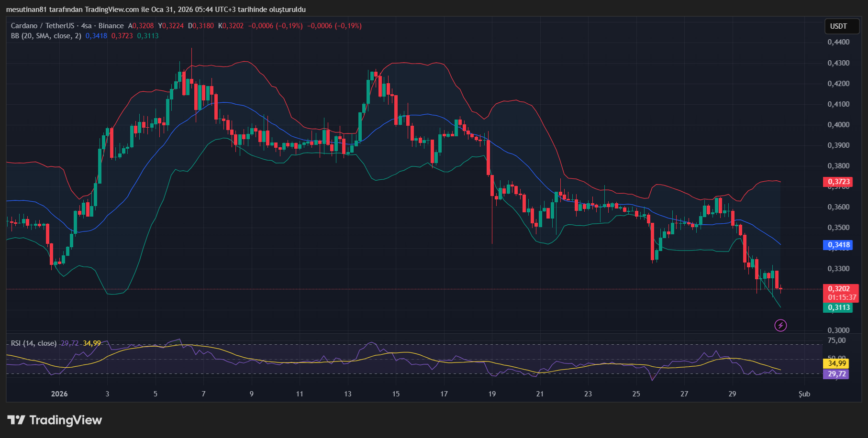This screenshot has width=868, height=438.
Task: Click the TradingView wordmark text
Action: click(66, 420)
